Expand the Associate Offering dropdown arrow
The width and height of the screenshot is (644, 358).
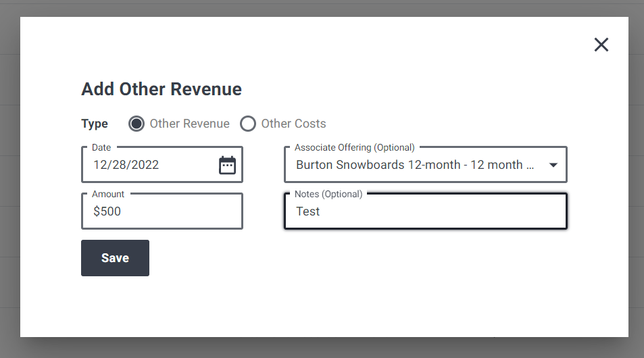[x=553, y=165]
